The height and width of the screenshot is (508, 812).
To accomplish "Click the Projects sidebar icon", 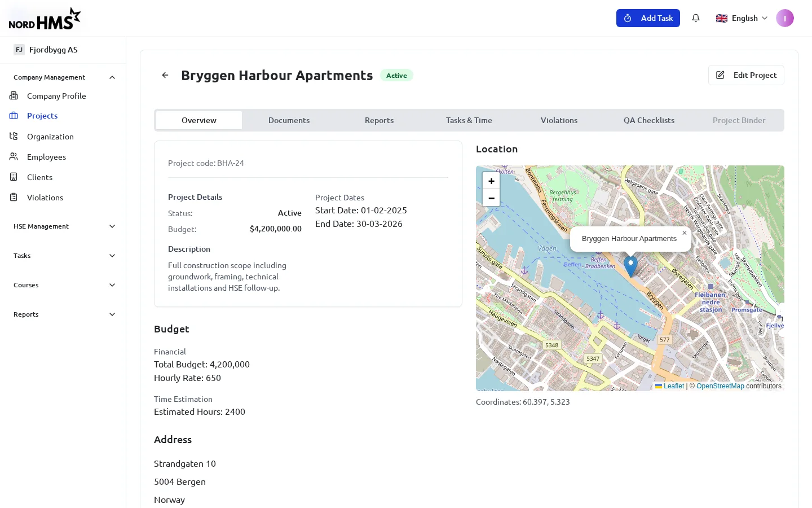I will (14, 116).
